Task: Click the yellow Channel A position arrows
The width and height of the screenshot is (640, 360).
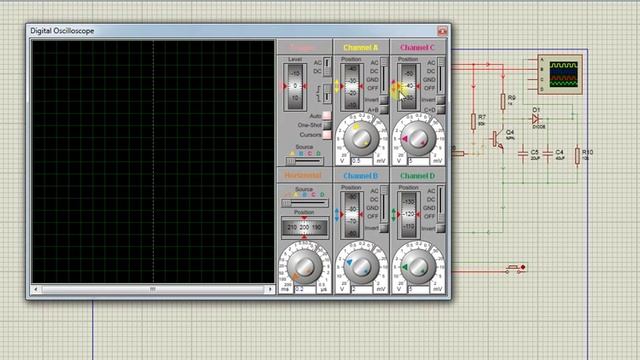Action: pos(337,87)
